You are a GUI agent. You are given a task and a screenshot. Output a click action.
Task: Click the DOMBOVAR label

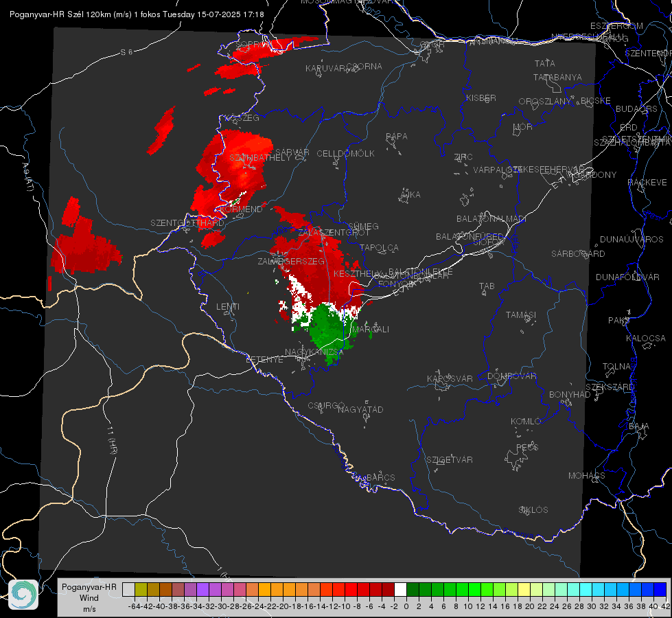pyautogui.click(x=512, y=376)
